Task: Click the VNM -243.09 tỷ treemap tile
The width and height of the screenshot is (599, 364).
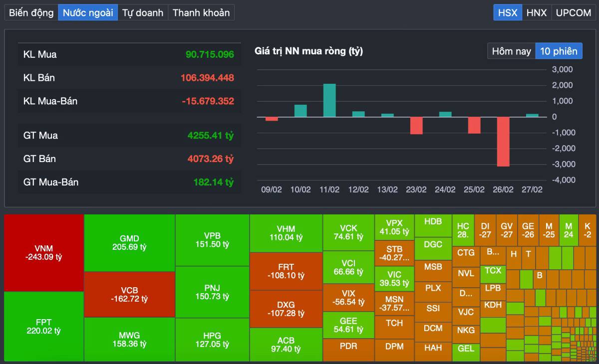Action: 44,253
